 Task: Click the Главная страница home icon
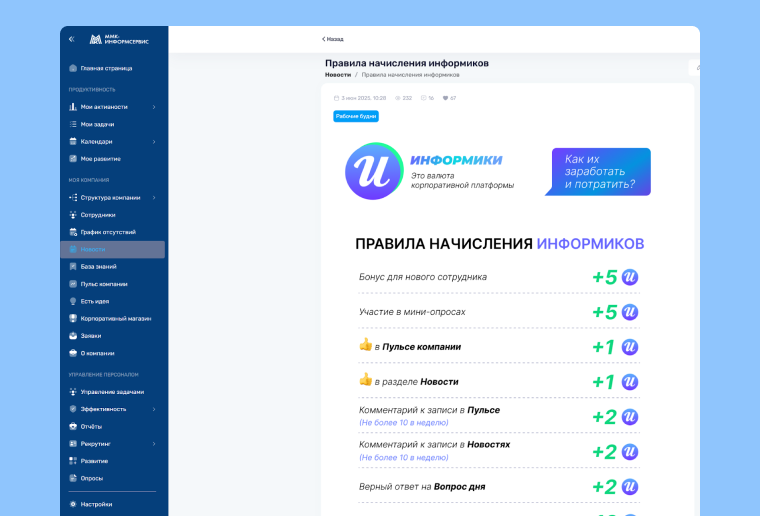coord(73,68)
